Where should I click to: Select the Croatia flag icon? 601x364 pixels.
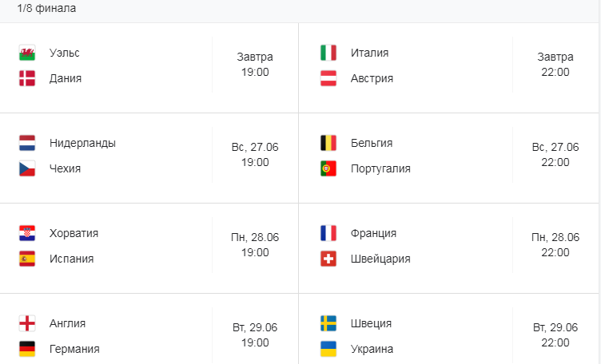[27, 233]
